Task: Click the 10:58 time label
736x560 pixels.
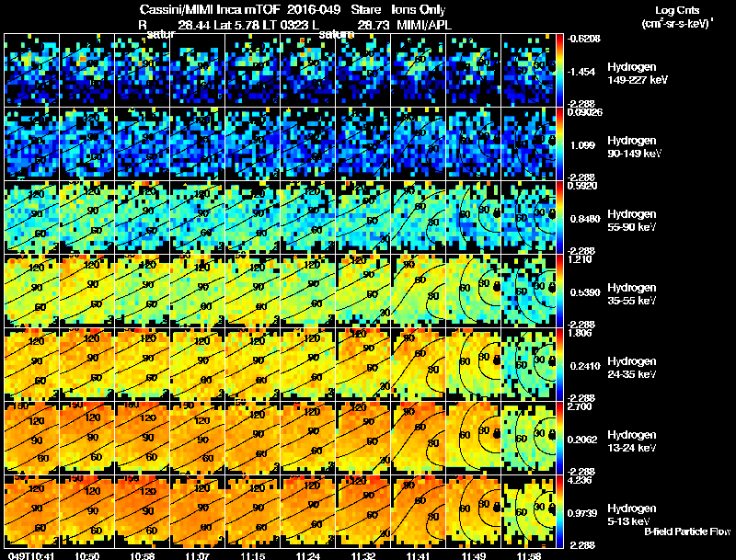Action: point(142,555)
